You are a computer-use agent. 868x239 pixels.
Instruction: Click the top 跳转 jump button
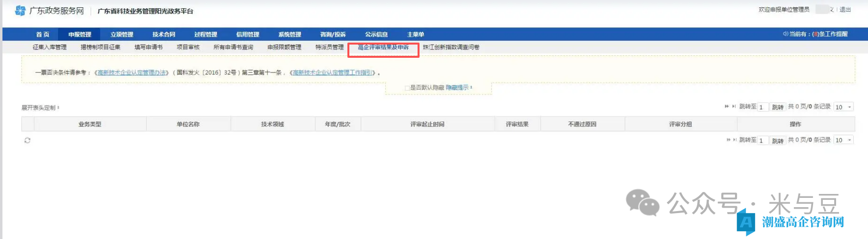pyautogui.click(x=777, y=107)
